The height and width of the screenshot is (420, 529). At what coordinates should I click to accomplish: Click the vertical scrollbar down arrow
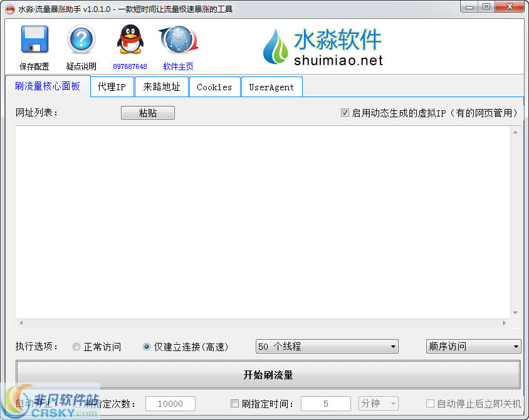[515, 312]
